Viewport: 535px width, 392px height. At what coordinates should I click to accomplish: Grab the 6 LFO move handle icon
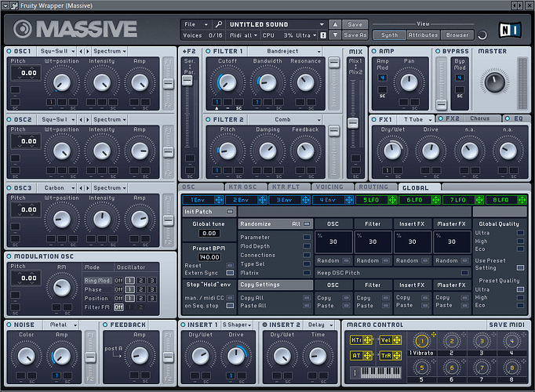[x=435, y=200]
